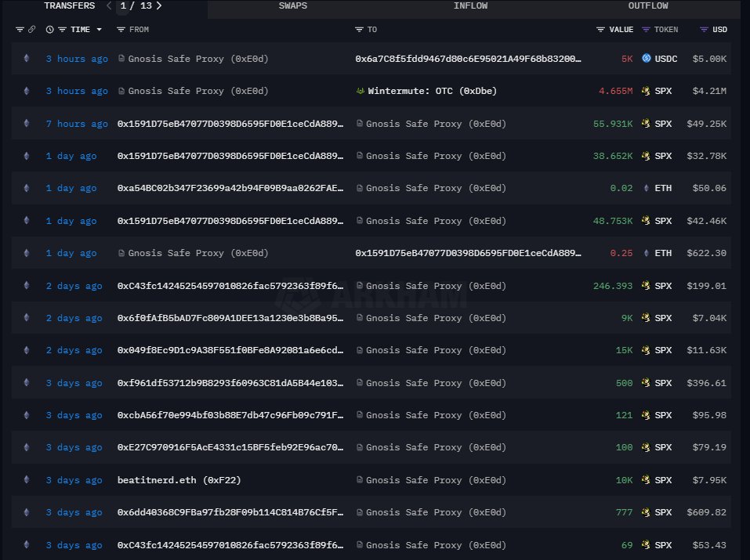Click the $11.63K USD amount
750x560 pixels.
pos(706,351)
